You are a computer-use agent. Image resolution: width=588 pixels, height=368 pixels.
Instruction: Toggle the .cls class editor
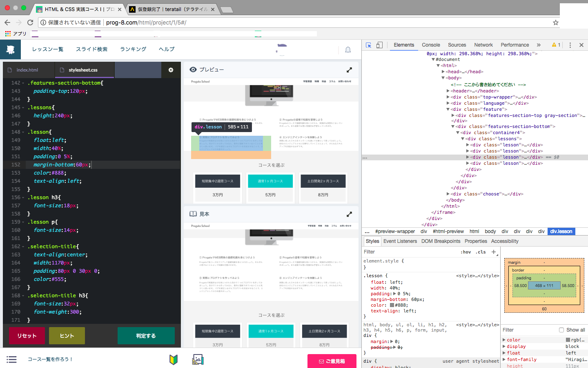click(x=481, y=252)
